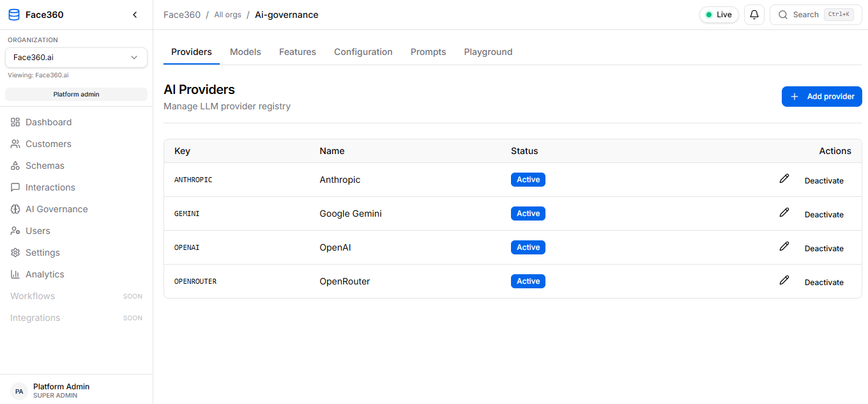Viewport: 868px width, 404px height.
Task: Click the GEMINI key cell
Action: pos(187,214)
